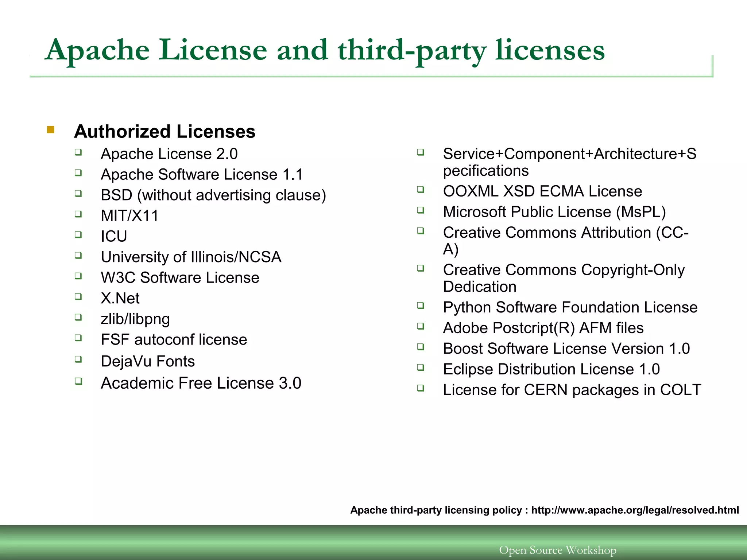The height and width of the screenshot is (560, 747).
Task: Click 'BSD (without advertising clause)' item
Action: point(213,195)
